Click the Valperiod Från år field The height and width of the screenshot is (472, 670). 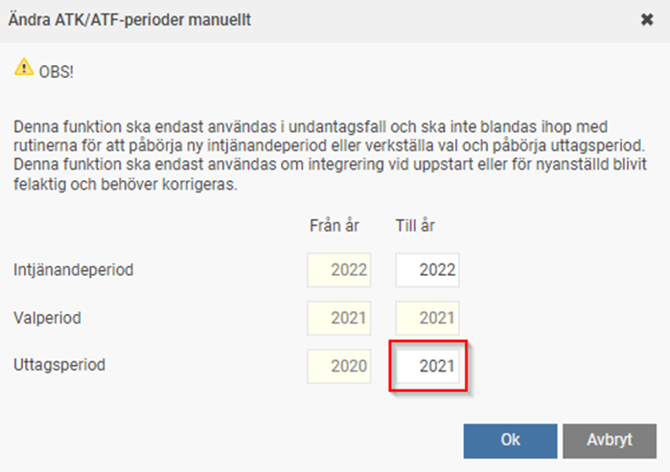(x=339, y=318)
